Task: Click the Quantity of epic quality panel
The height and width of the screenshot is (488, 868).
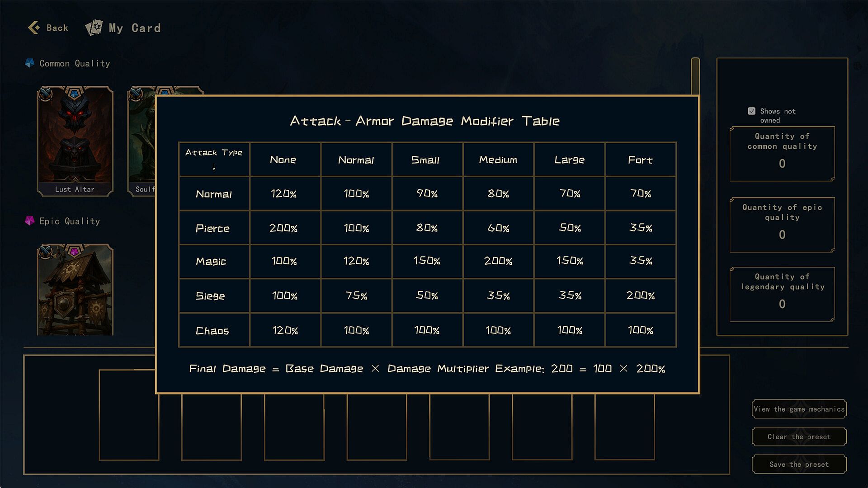Action: point(782,225)
